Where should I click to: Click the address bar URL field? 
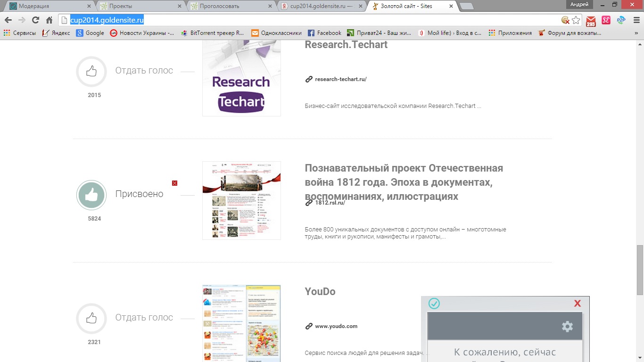309,20
